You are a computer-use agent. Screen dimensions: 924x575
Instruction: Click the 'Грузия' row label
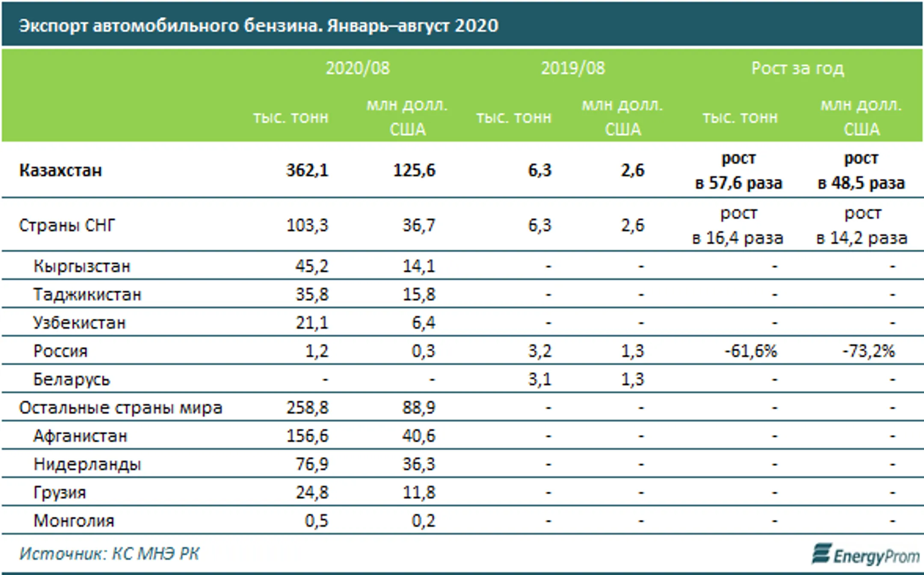pyautogui.click(x=60, y=492)
